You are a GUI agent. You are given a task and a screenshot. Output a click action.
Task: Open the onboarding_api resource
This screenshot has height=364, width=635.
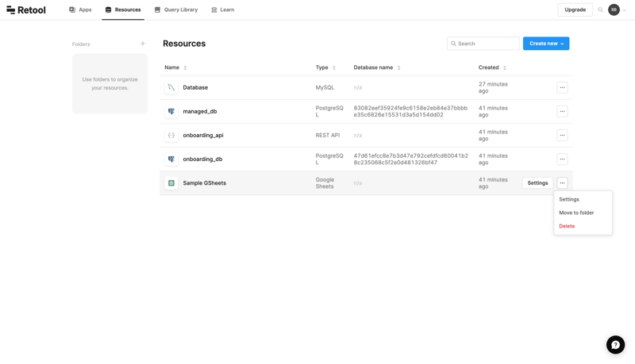tap(203, 135)
